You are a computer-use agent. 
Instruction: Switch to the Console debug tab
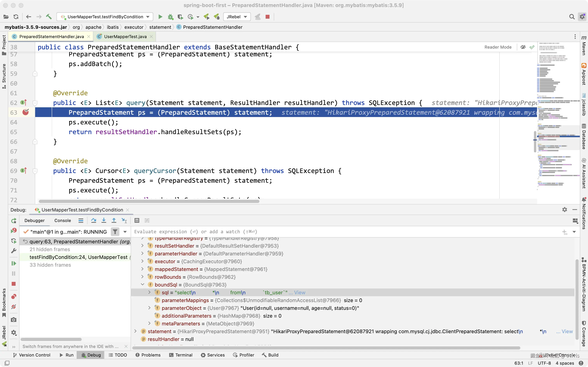[62, 220]
